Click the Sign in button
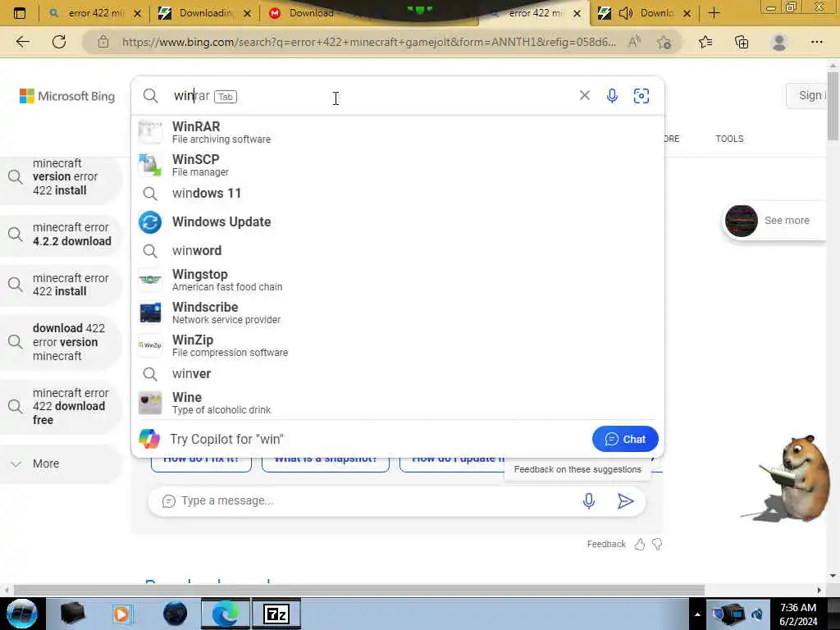Viewport: 840px width, 630px height. tap(807, 95)
